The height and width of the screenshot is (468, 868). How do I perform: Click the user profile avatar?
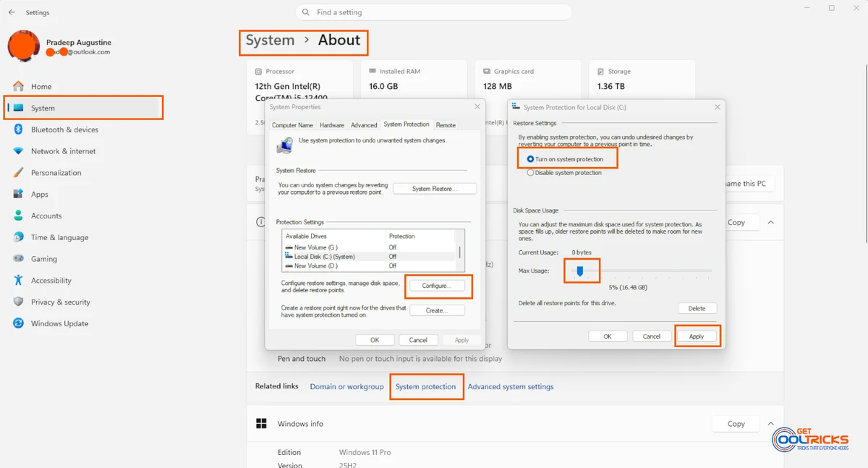(23, 46)
